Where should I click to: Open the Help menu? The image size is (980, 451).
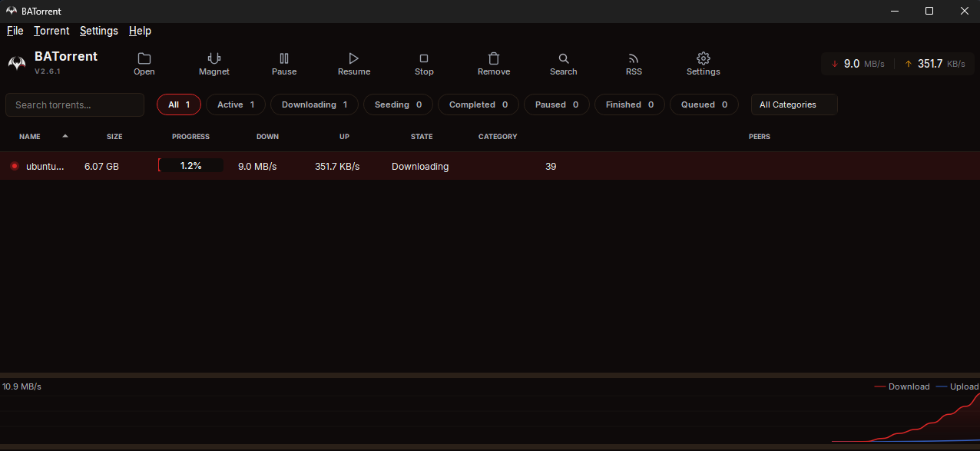(140, 31)
